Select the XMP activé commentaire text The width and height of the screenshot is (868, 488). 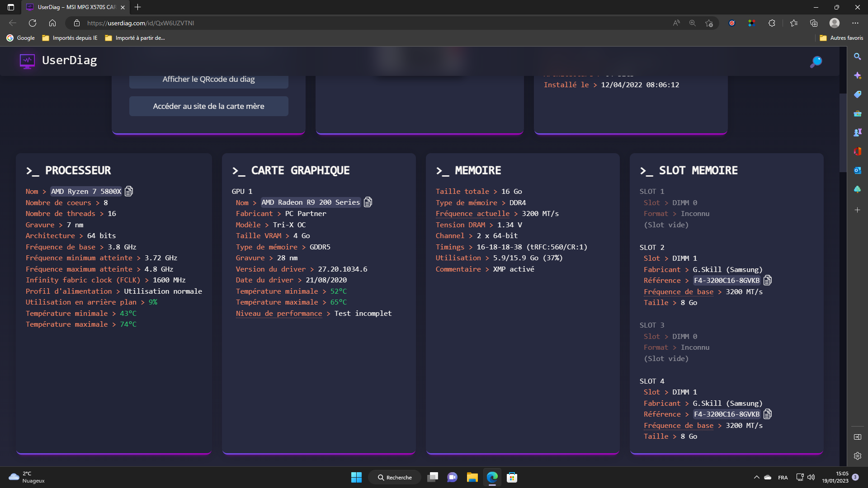(x=514, y=269)
